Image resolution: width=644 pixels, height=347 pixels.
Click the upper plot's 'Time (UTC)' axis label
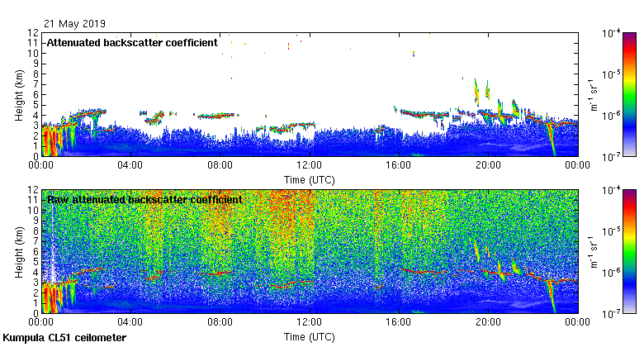tap(310, 180)
